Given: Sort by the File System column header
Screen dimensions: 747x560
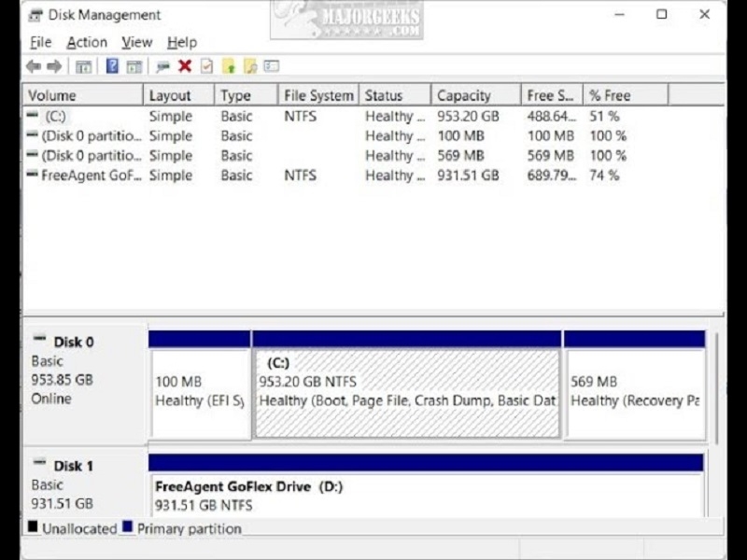Looking at the screenshot, I should tap(318, 95).
